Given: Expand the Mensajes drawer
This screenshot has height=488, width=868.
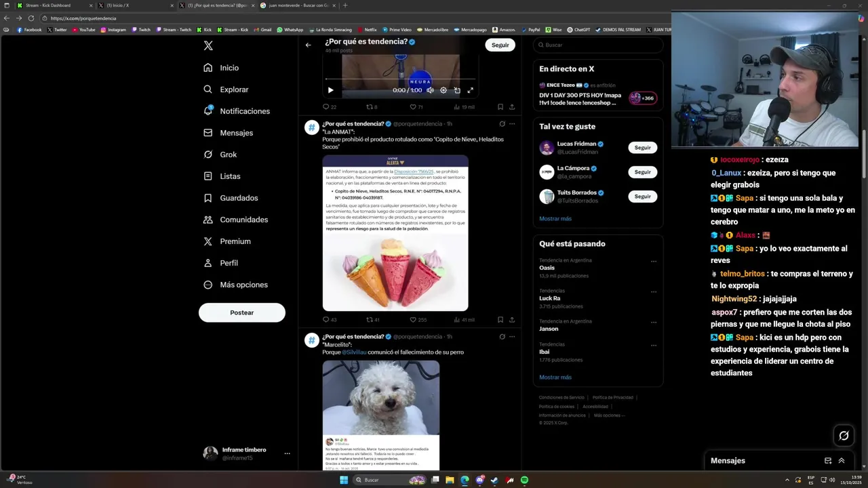Looking at the screenshot, I should tap(842, 461).
